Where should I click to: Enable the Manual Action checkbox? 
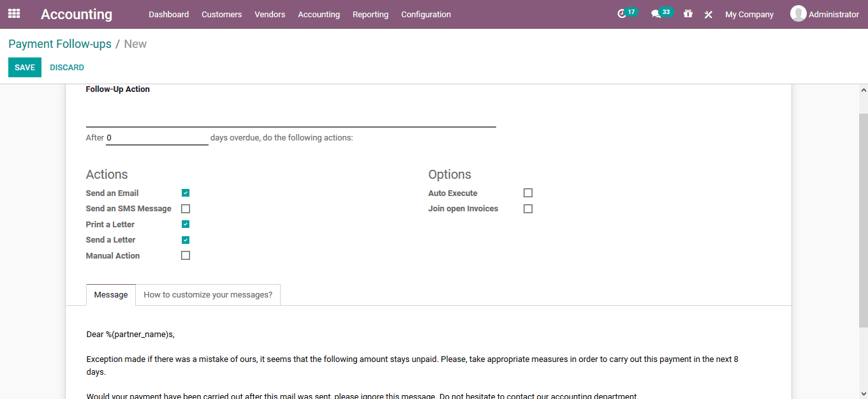pos(185,255)
